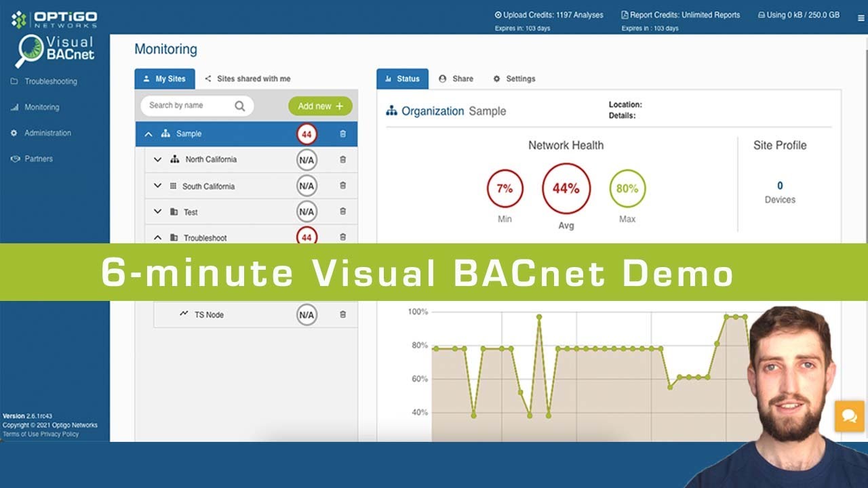Click the Organization icon beside Sample heading
Image resolution: width=868 pixels, height=488 pixels.
click(x=391, y=111)
